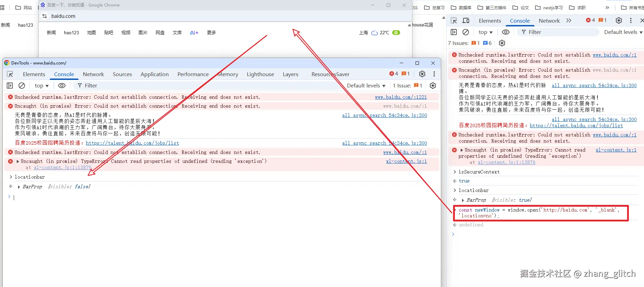Click 1 Issue button in DevTools window
The width and height of the screenshot is (644, 287).
click(x=407, y=85)
